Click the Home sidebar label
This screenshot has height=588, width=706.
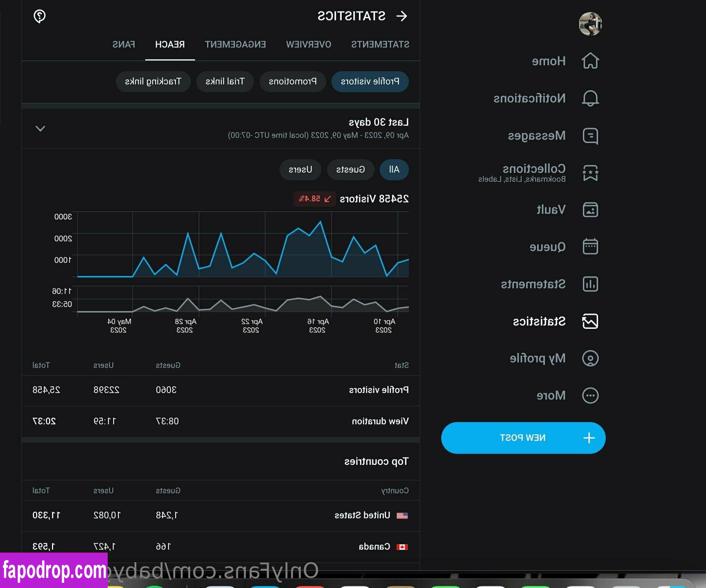[x=549, y=61]
